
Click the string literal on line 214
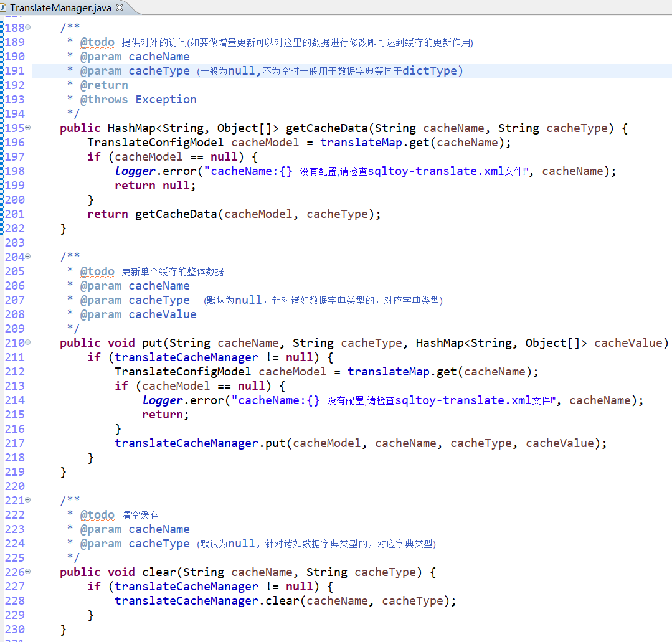click(394, 401)
